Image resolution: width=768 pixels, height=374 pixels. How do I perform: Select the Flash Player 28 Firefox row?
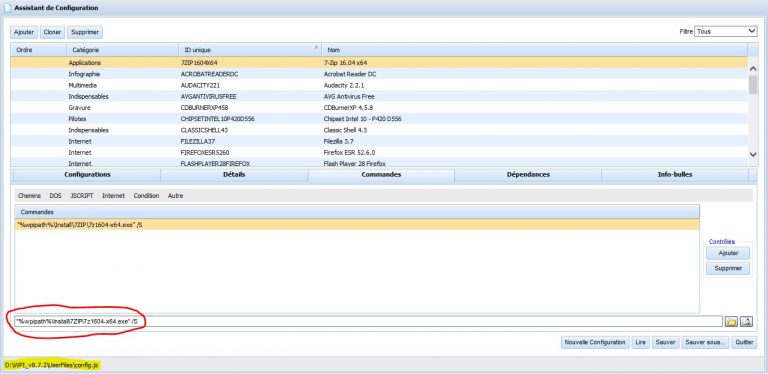coord(379,163)
